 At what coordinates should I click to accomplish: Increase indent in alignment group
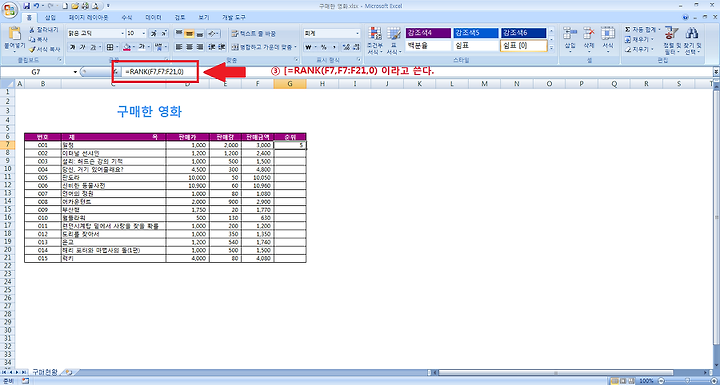(222, 47)
